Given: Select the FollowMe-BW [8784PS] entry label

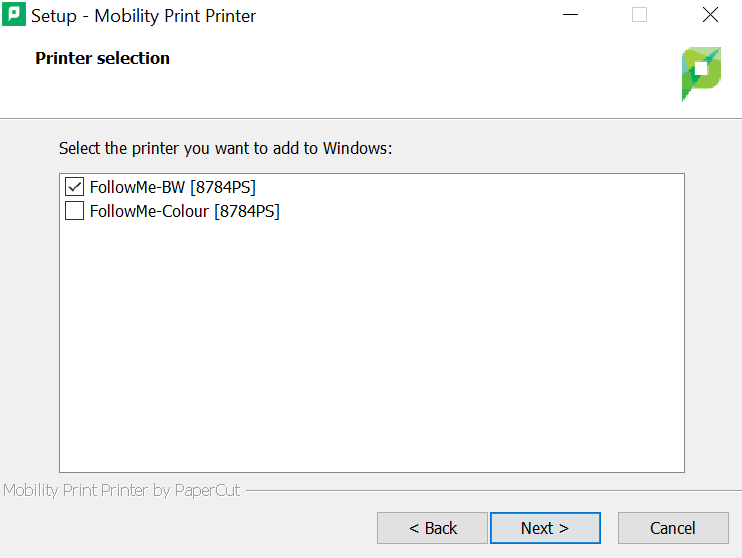Looking at the screenshot, I should pyautogui.click(x=173, y=187).
